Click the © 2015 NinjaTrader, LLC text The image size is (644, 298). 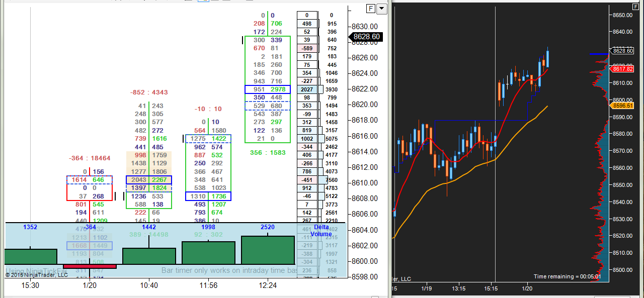(37, 275)
